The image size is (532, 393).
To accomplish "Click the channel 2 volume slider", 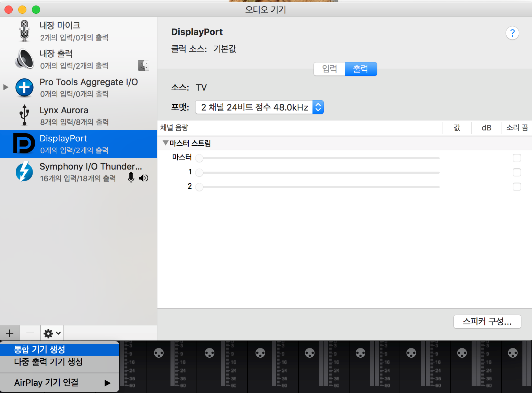I will click(317, 187).
